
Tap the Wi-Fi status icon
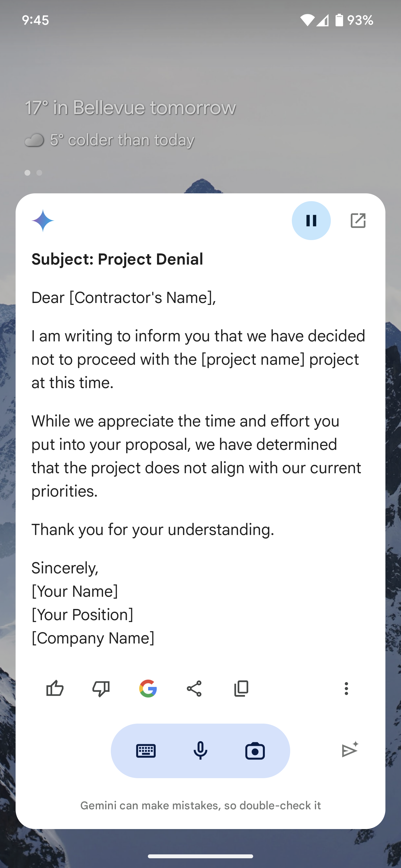pos(307,20)
